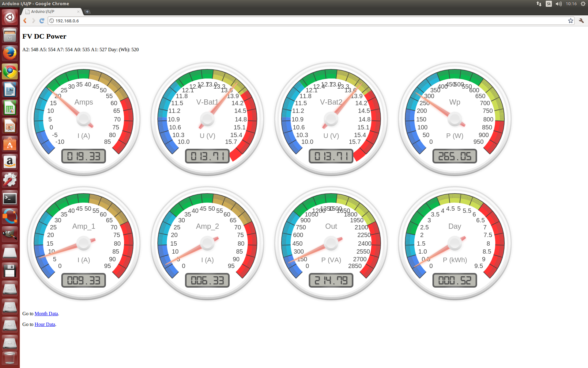Open the Month Data link
Viewport: 588px width, 368px height.
(46, 313)
